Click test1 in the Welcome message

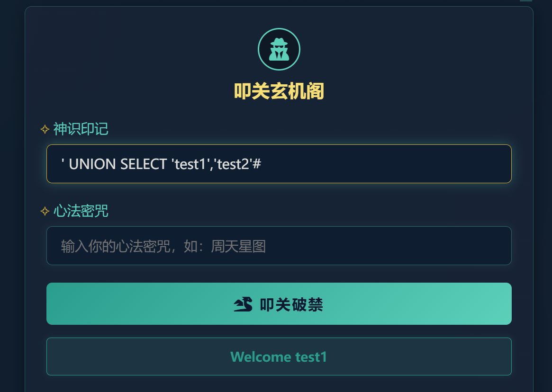point(311,356)
